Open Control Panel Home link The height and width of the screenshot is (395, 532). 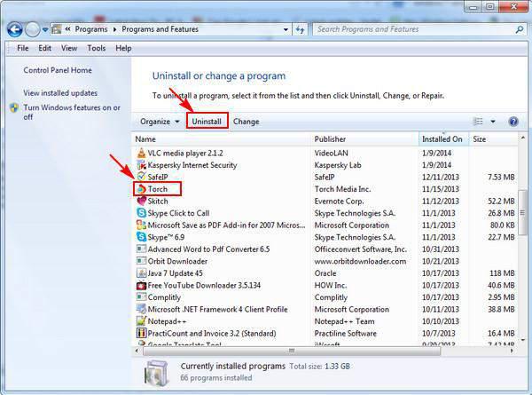(x=58, y=70)
